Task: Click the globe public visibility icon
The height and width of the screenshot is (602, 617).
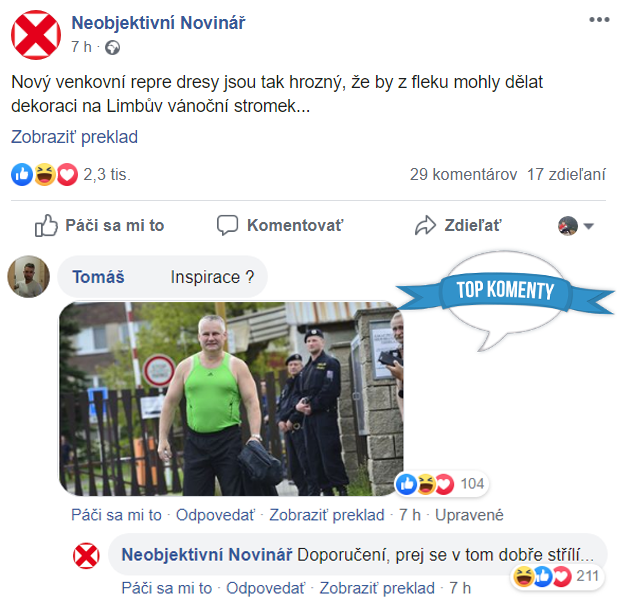Action: pyautogui.click(x=113, y=48)
